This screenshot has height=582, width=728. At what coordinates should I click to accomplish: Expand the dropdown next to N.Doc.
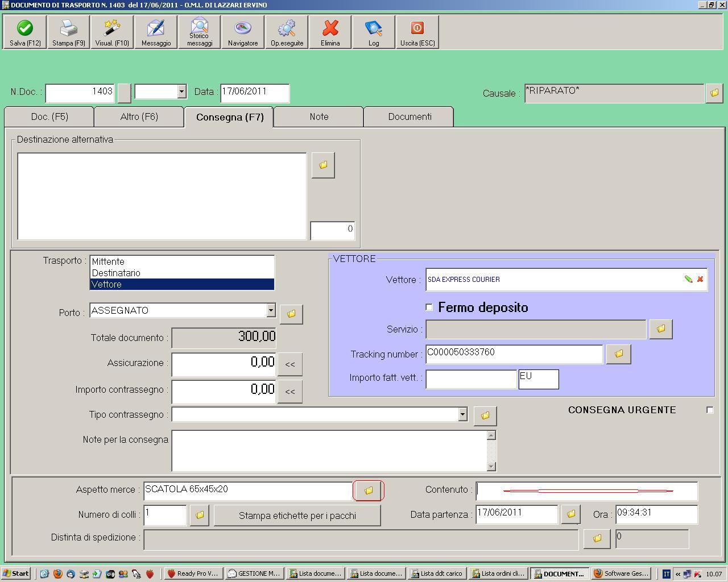click(x=181, y=92)
